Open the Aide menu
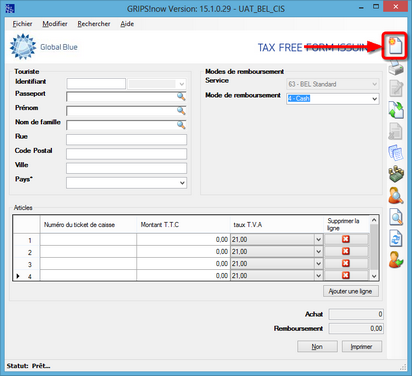The height and width of the screenshot is (376, 412). (x=127, y=24)
